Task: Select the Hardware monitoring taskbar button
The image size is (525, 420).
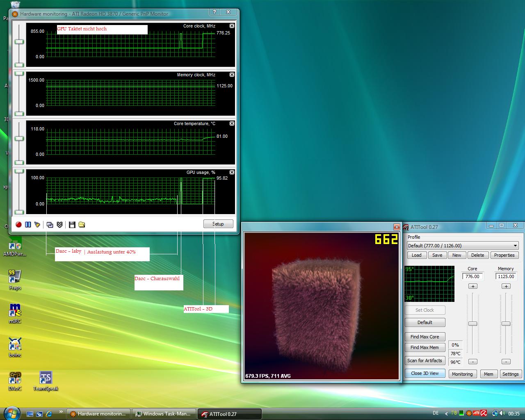Action: coord(98,414)
